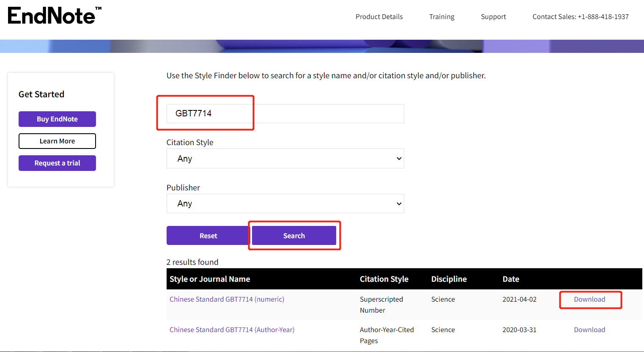Click the Search button
Viewport: 644px width, 352px height.
[294, 236]
